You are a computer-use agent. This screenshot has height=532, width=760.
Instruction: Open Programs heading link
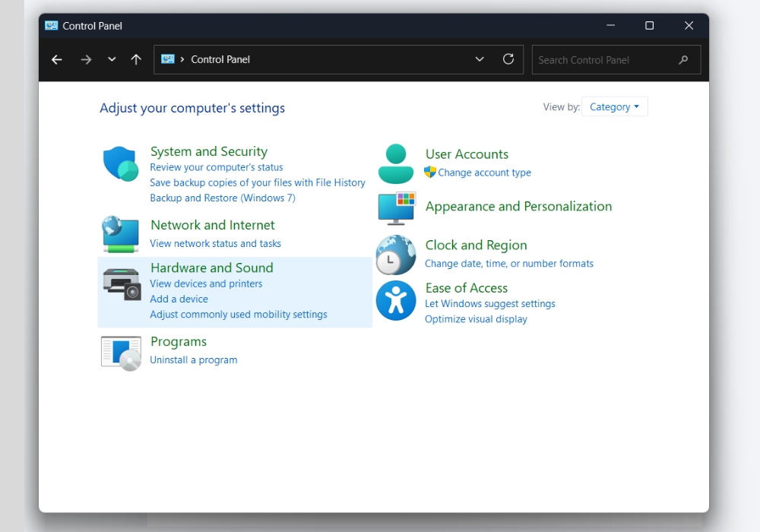179,341
